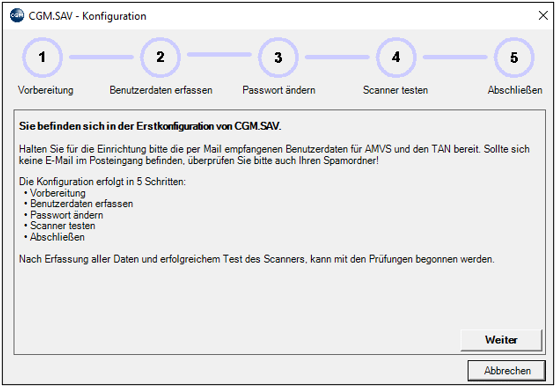Select step 1 circle Vorbereitung
This screenshot has height=387, width=556.
click(43, 57)
